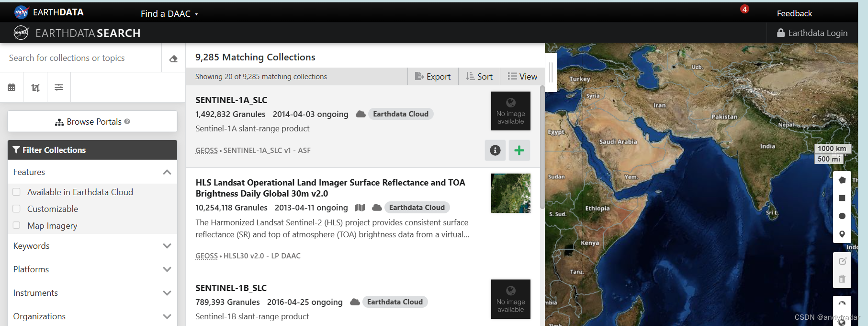The height and width of the screenshot is (326, 868).
Task: Click the HLS Landsat satellite thumbnail
Action: (511, 193)
